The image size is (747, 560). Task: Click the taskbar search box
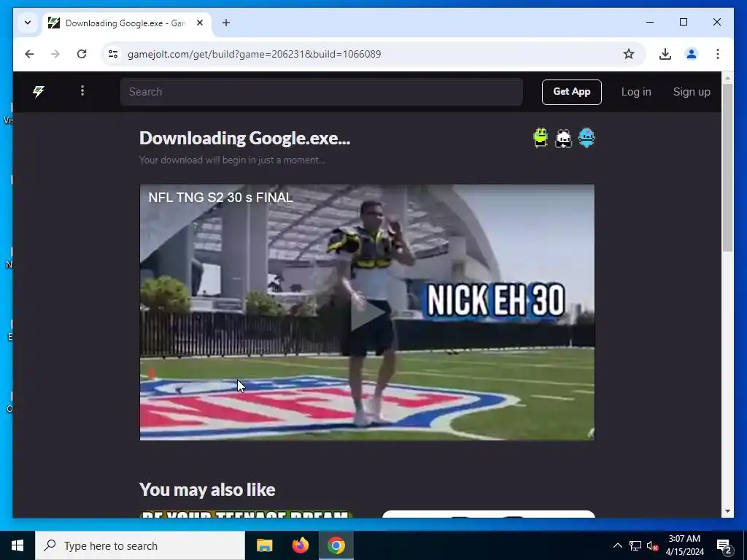tap(140, 545)
